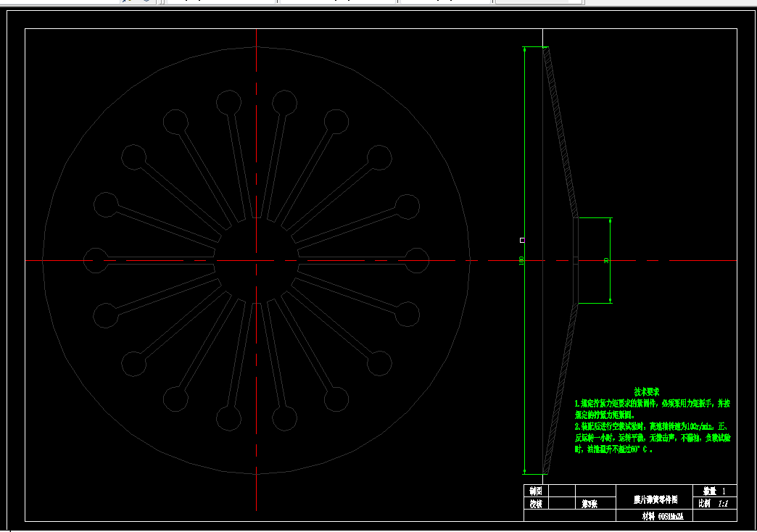This screenshot has width=757, height=532.
Task: Select the 180 vertical dimension text
Action: (521, 261)
